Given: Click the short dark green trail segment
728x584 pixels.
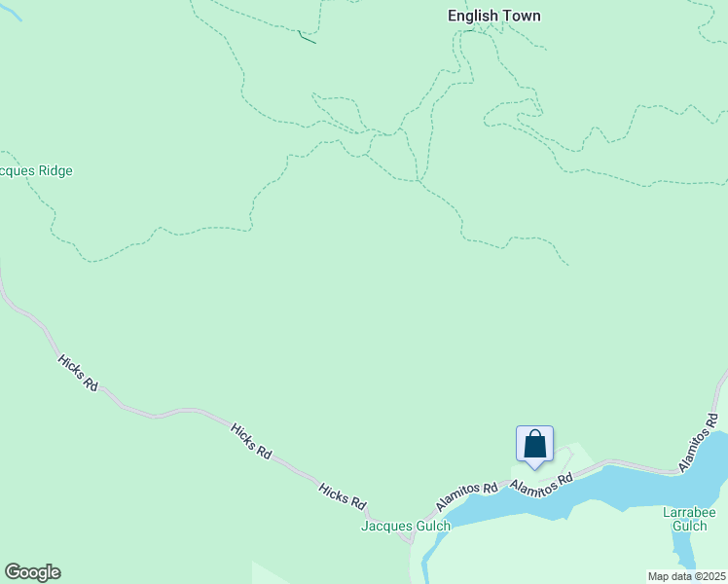Looking at the screenshot, I should (307, 39).
